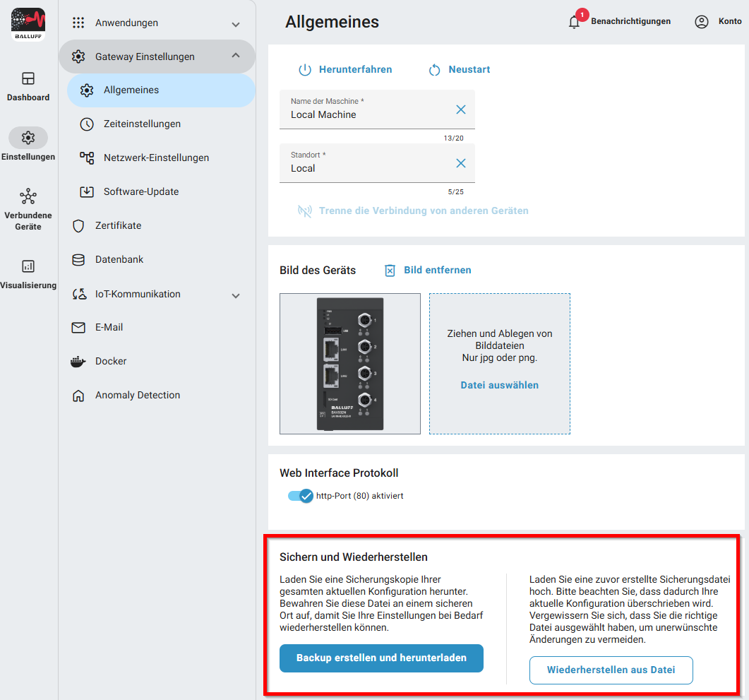
Task: Click the Dashboard icon in sidebar
Action: click(28, 78)
